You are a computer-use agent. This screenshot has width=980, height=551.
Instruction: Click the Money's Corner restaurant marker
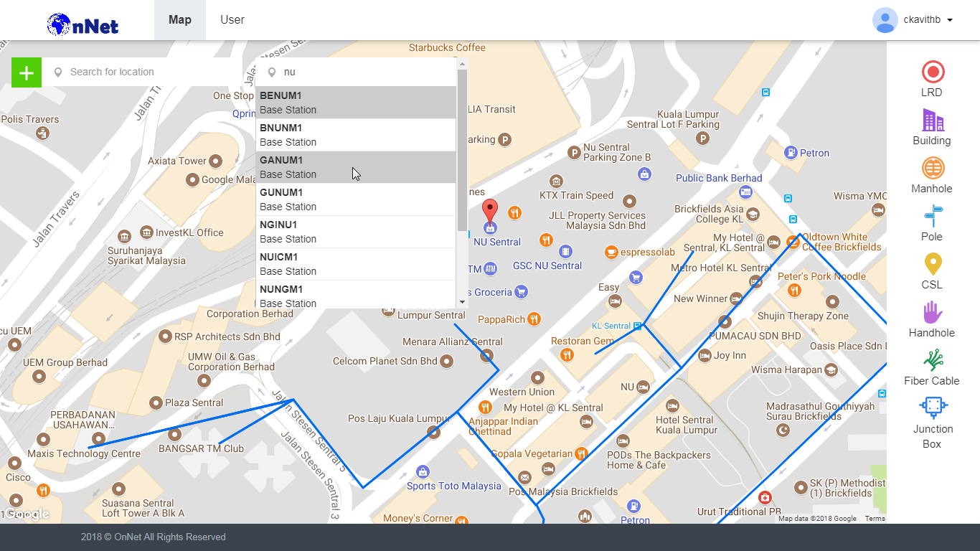click(x=463, y=519)
